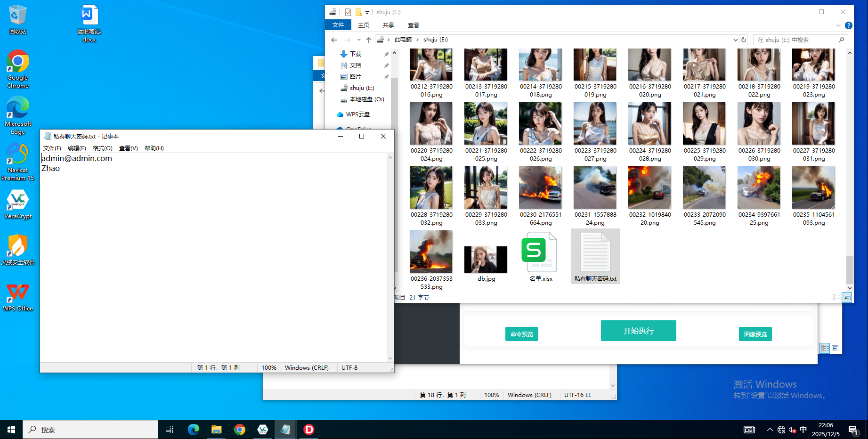Open Notepad's 编辑(E) menu
Screen dimensions: 868x439
click(77, 148)
